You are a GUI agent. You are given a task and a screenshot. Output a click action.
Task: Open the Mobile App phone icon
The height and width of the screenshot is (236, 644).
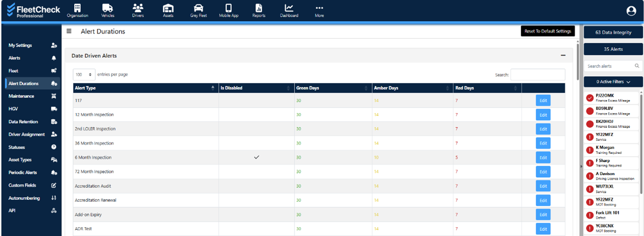point(229,8)
